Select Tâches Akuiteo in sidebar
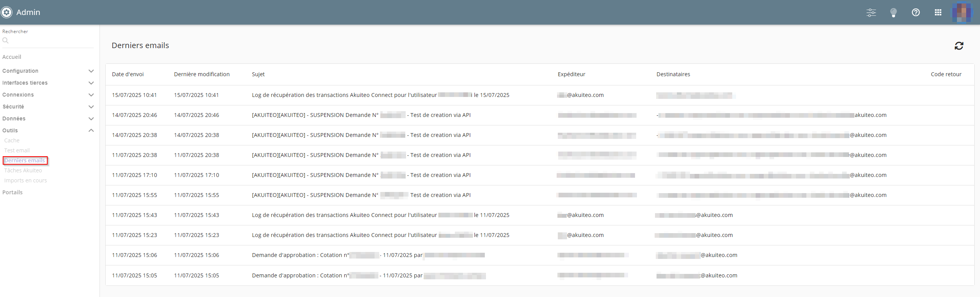This screenshot has height=297, width=980. (x=23, y=170)
